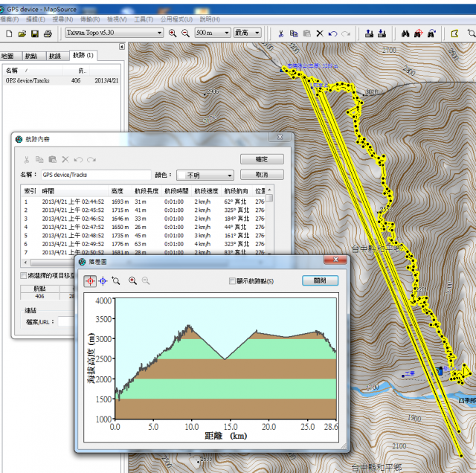The height and width of the screenshot is (473, 476).
Task: Click the Find recent places icon
Action: 431,33
